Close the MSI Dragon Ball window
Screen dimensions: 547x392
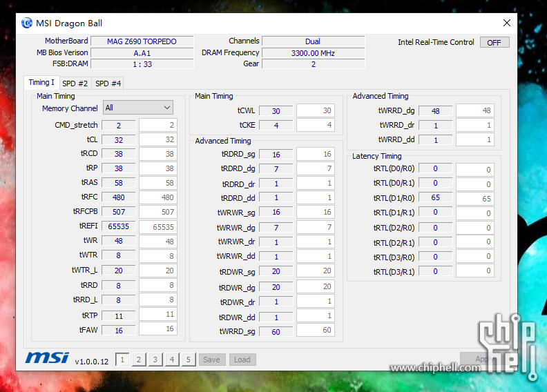(x=507, y=23)
